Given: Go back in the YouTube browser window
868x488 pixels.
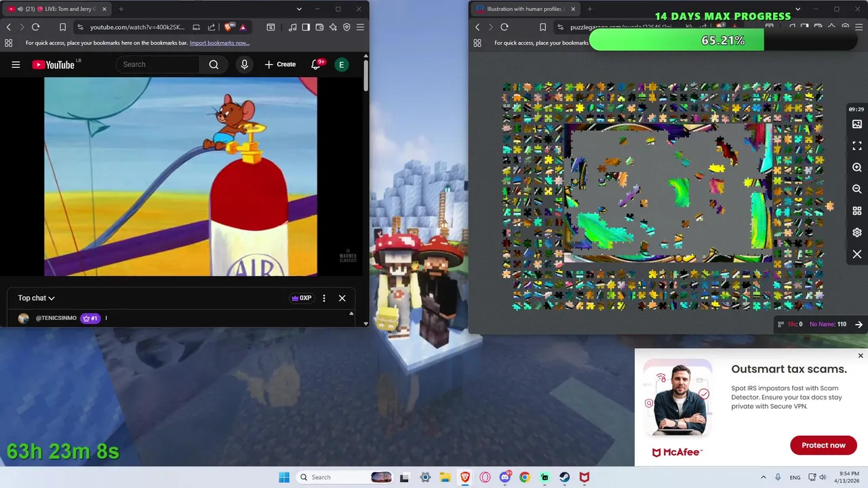Looking at the screenshot, I should [x=9, y=27].
